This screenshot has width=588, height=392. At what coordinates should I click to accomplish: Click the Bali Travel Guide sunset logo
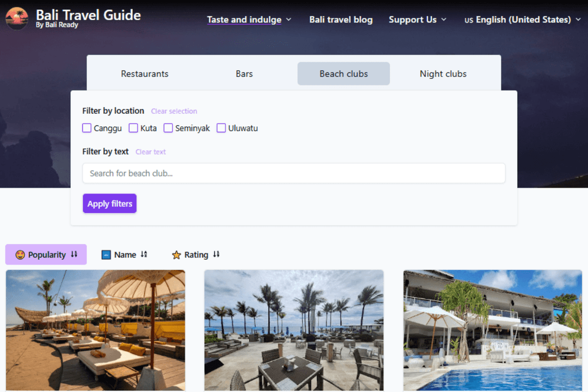[x=17, y=17]
